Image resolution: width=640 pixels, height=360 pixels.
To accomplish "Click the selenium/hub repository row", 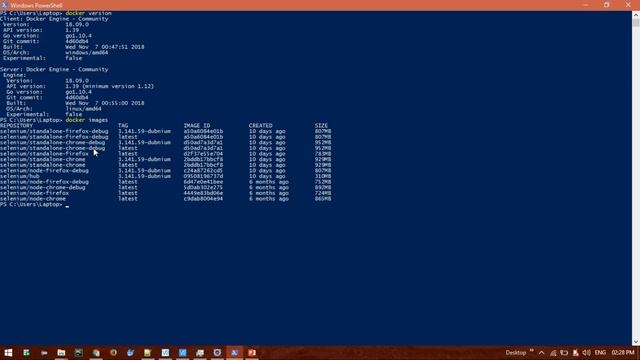I will [20, 176].
